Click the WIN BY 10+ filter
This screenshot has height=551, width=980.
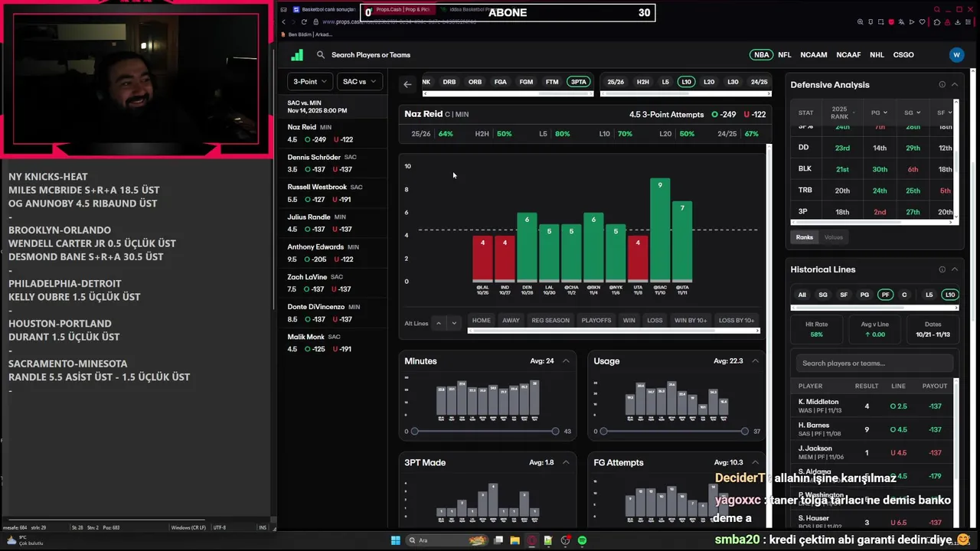tap(691, 321)
